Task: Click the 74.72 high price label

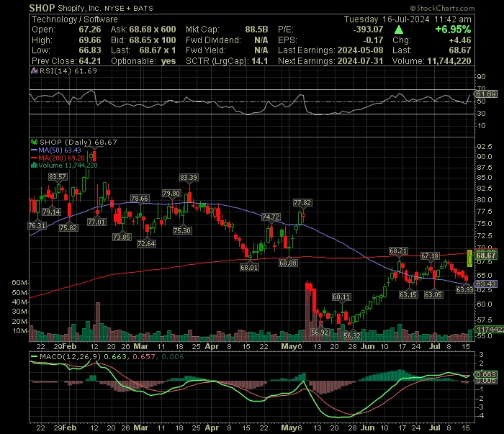Action: pos(271,217)
